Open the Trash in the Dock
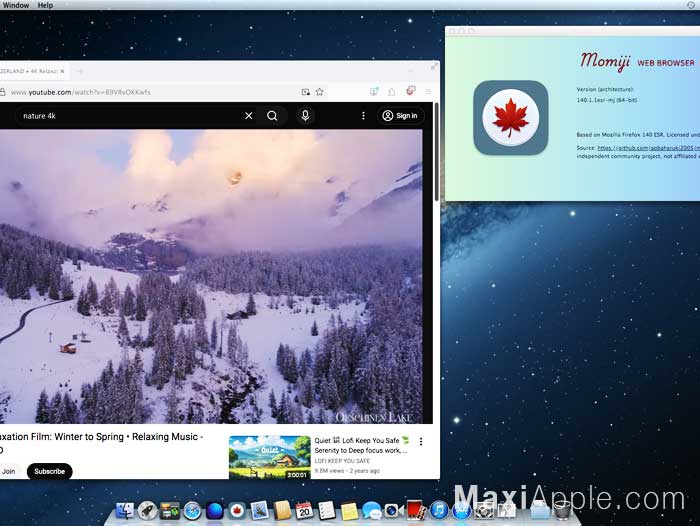This screenshot has width=700, height=526. (563, 510)
